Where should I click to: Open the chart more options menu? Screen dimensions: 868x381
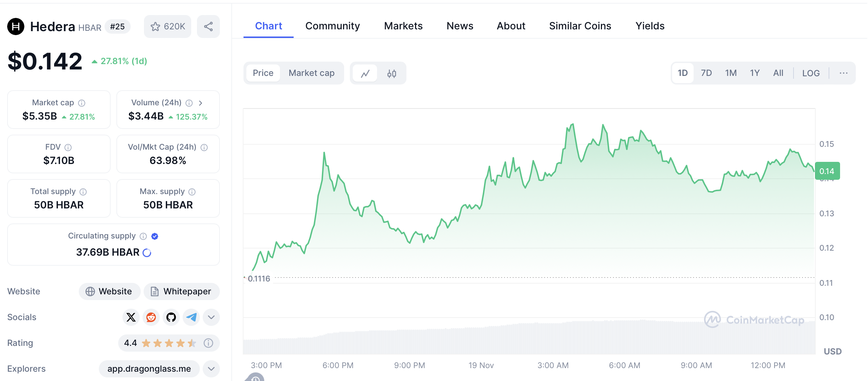click(x=843, y=73)
